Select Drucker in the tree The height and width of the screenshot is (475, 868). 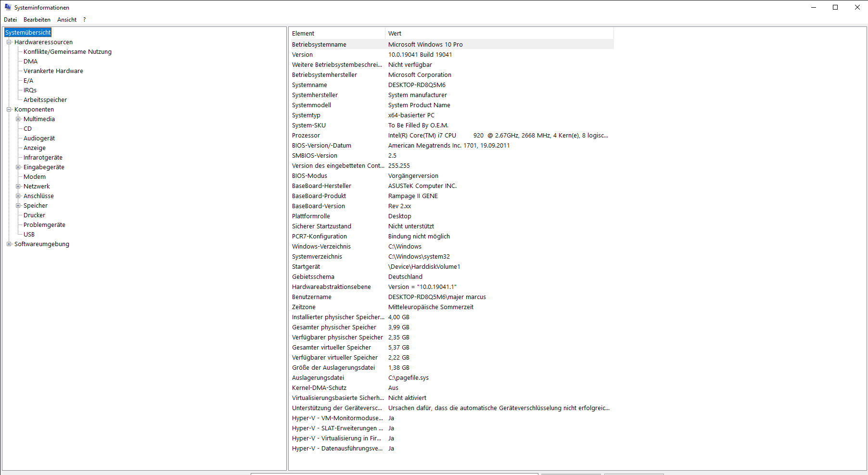pos(34,215)
